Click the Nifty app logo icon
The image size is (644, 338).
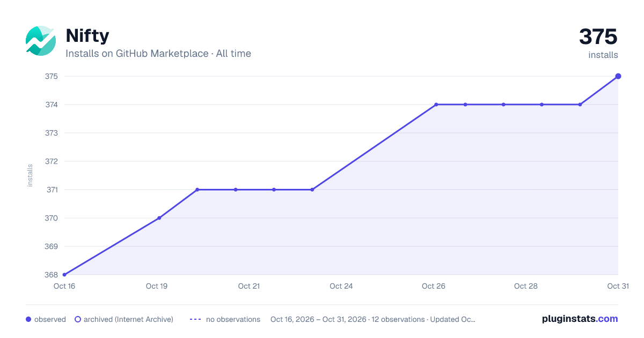coord(41,41)
